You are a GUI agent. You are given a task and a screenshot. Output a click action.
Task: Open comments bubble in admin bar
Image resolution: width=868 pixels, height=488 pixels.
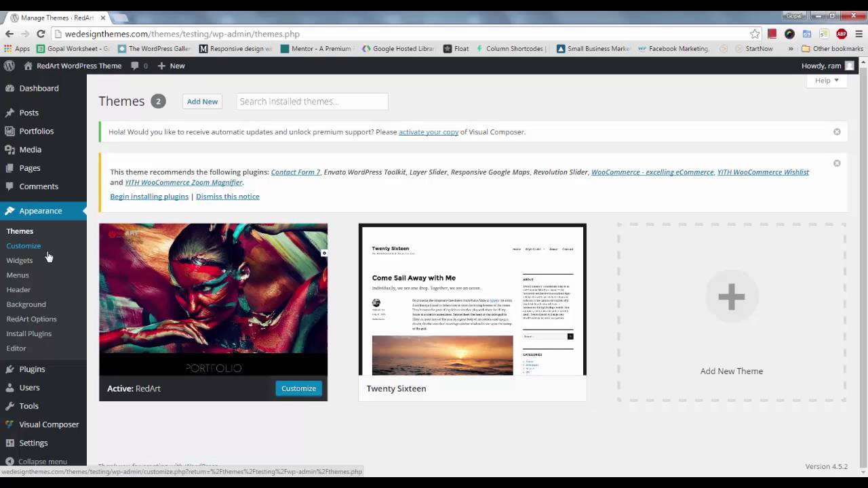pyautogui.click(x=139, y=66)
